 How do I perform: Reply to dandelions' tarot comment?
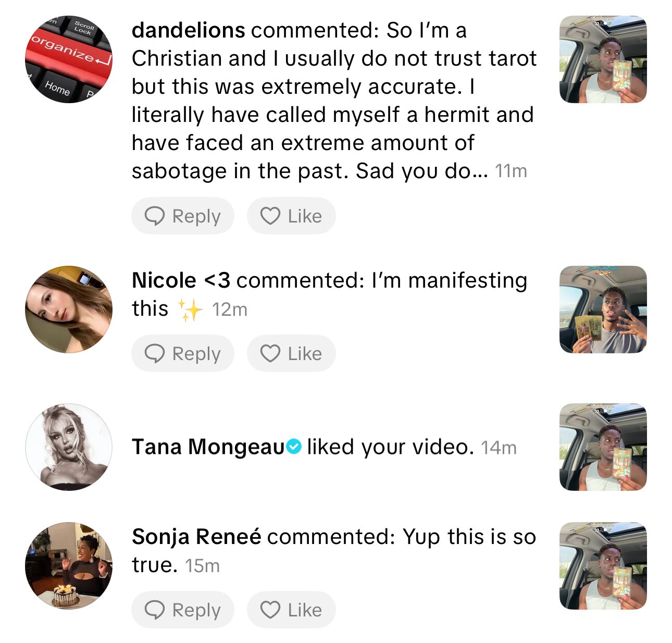[x=183, y=216]
